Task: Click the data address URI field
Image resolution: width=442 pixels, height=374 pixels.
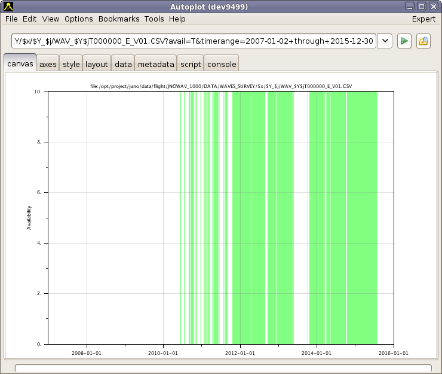Action: (x=194, y=41)
